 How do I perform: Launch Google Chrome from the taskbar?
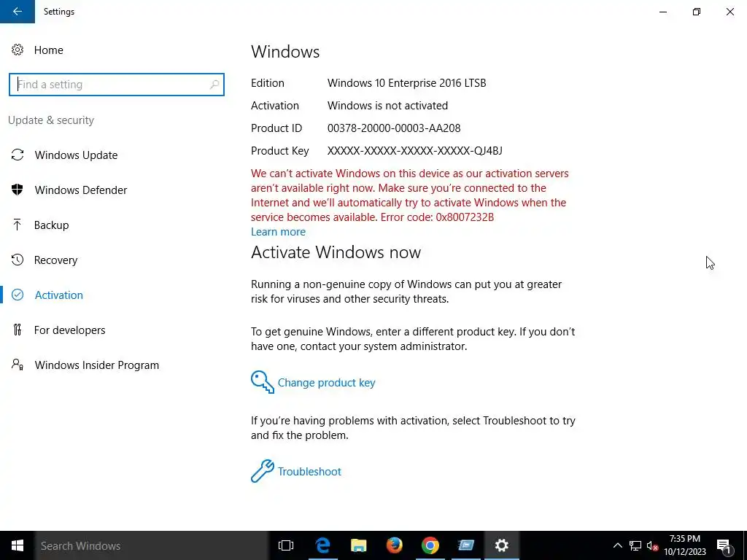coord(430,545)
